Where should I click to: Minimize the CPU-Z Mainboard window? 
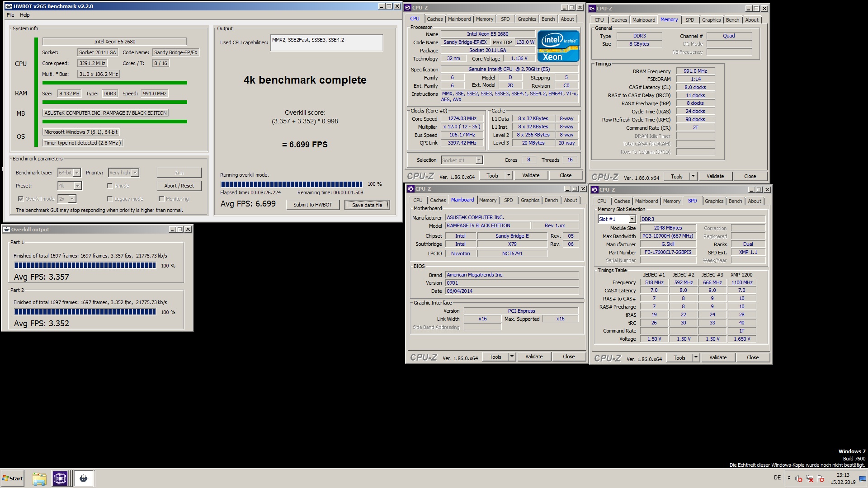click(x=567, y=189)
